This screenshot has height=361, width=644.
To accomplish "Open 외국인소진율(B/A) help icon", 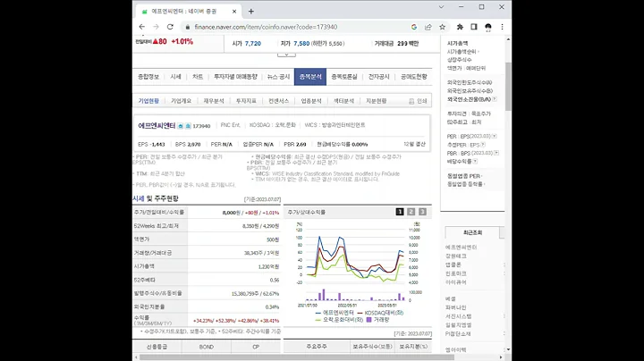I will point(495,99).
